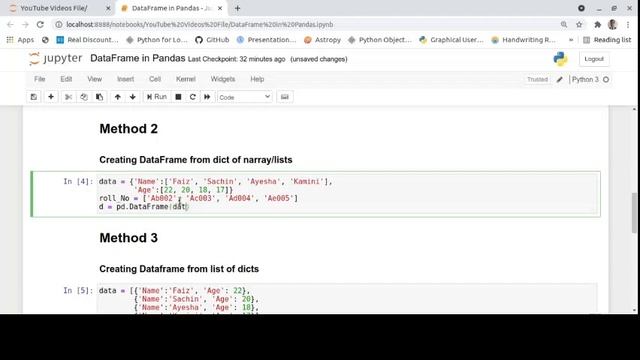Move selected cell down with the arrow

tap(133, 97)
